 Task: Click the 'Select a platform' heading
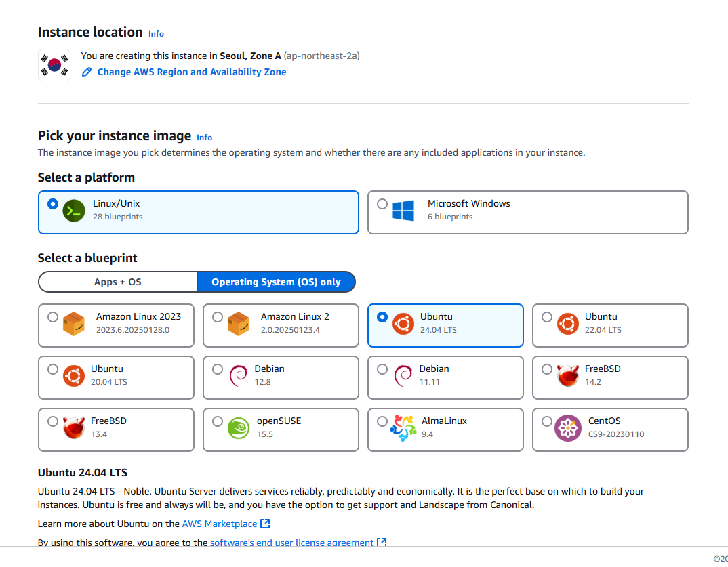click(86, 177)
